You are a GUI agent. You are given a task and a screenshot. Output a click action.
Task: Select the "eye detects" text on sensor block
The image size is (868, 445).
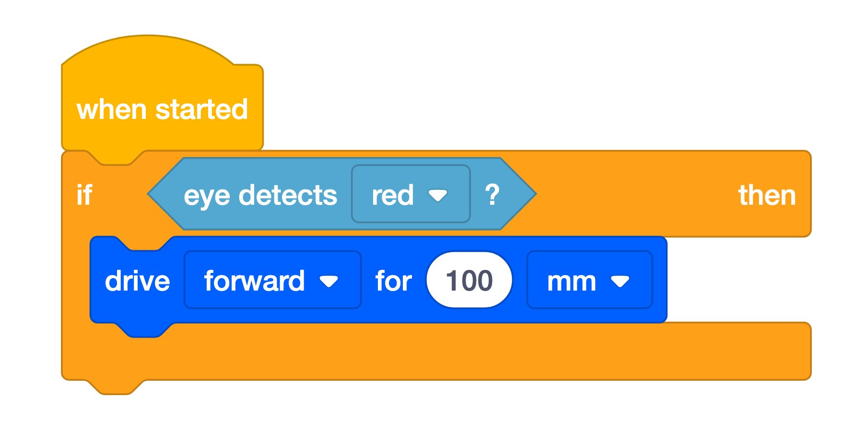[x=260, y=195]
